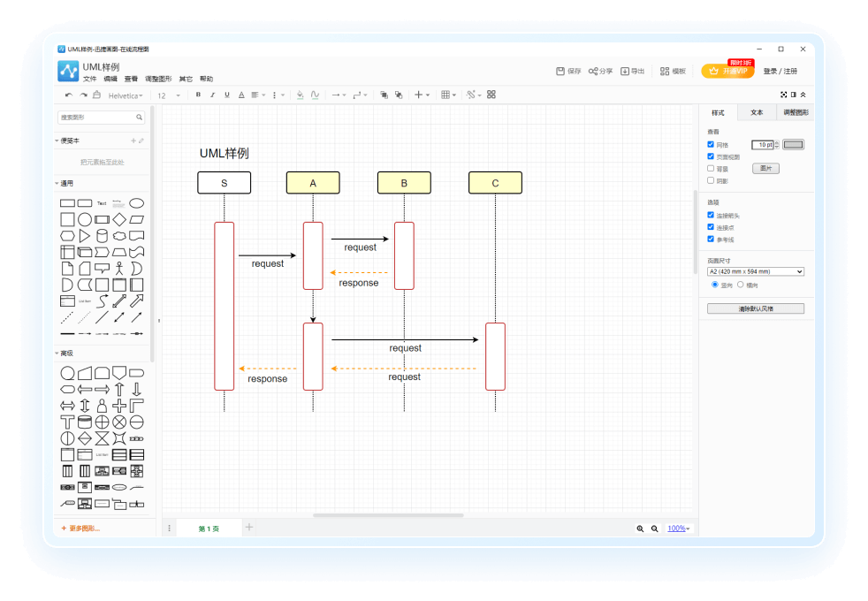
Task: Switch to the text (文本) tab
Action: click(x=757, y=113)
